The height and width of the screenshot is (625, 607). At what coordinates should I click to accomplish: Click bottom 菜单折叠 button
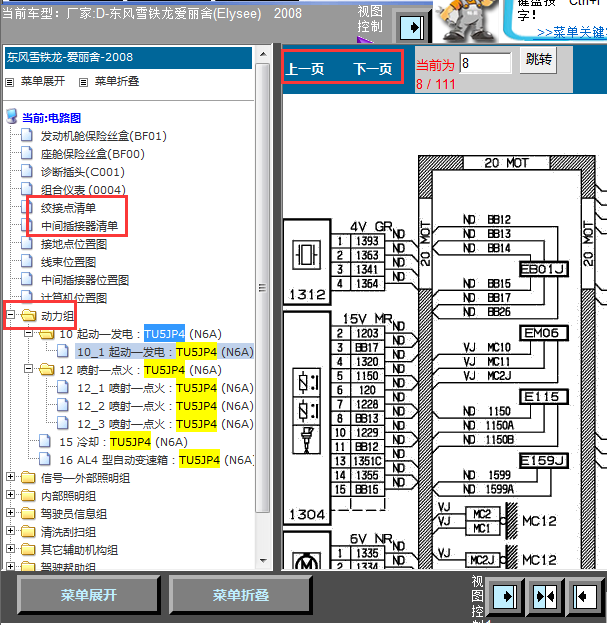point(240,595)
